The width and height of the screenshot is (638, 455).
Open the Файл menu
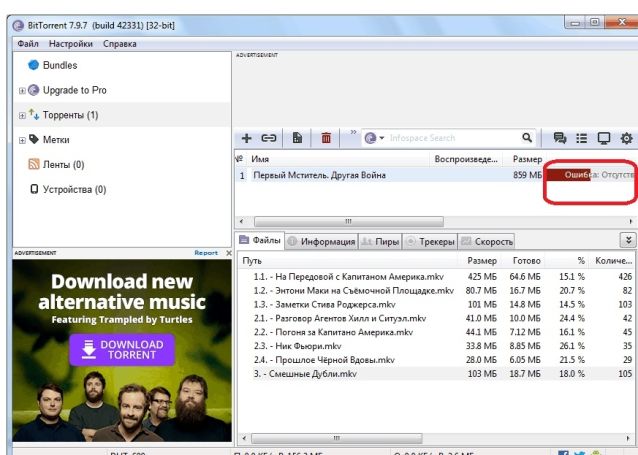coord(28,44)
